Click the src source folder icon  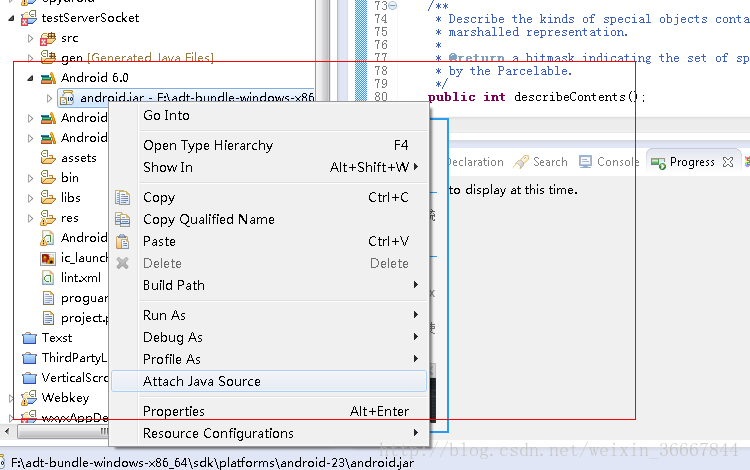pos(47,38)
